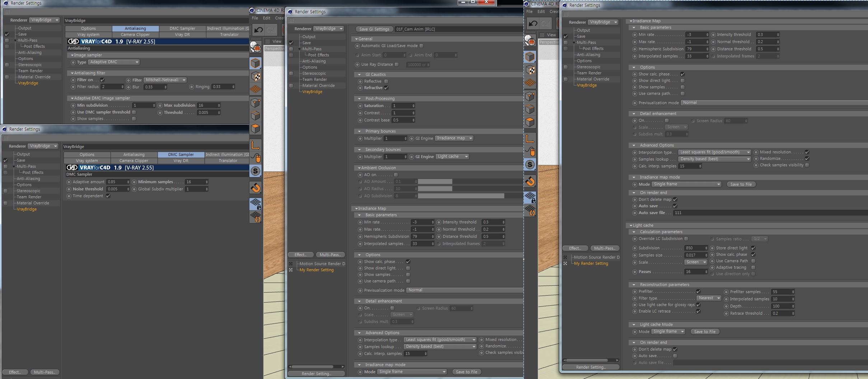
Task: Enable Automatic GI Load/Save mode checkbox
Action: coord(422,46)
